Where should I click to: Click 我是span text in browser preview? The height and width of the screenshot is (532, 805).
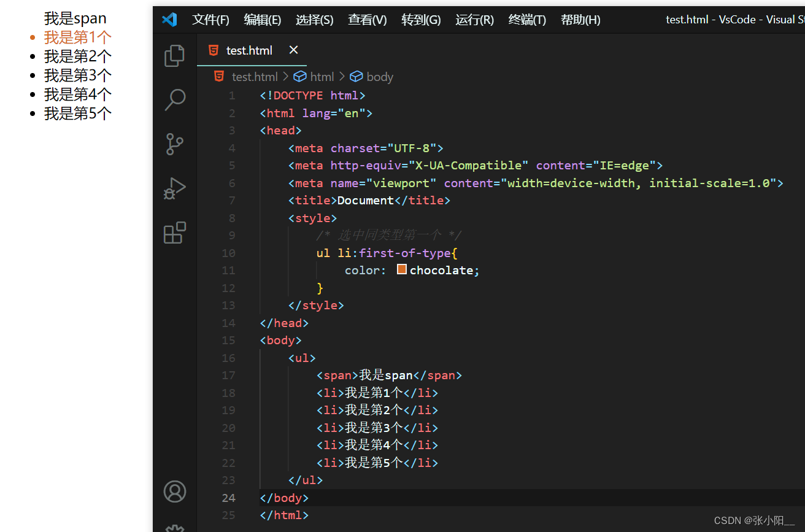(75, 18)
